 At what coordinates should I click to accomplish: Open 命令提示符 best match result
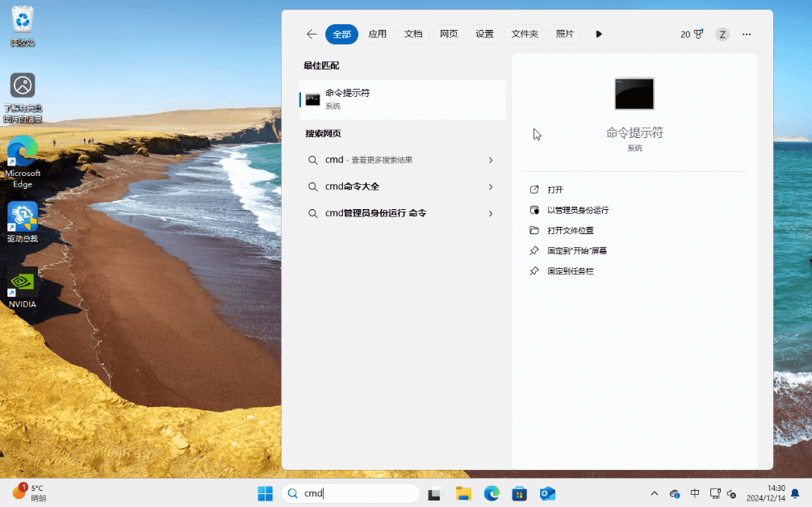coord(402,98)
